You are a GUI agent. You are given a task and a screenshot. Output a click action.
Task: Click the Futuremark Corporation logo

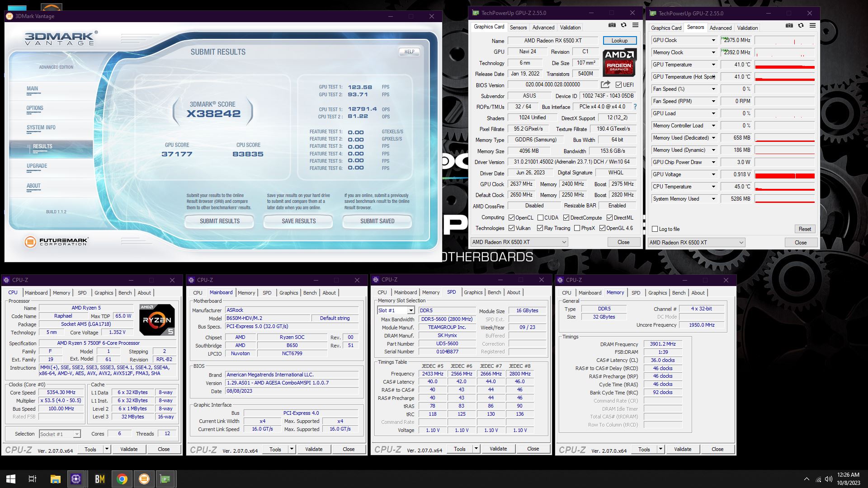[x=57, y=242]
